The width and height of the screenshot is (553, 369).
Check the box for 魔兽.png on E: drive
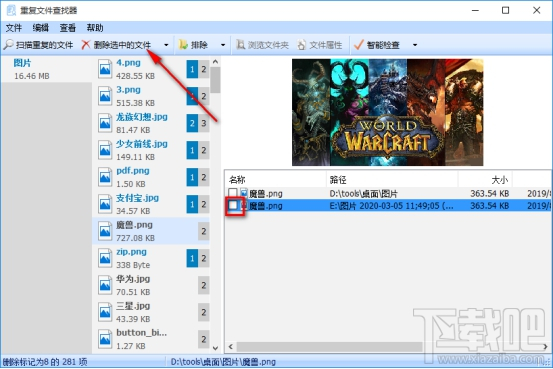point(233,205)
